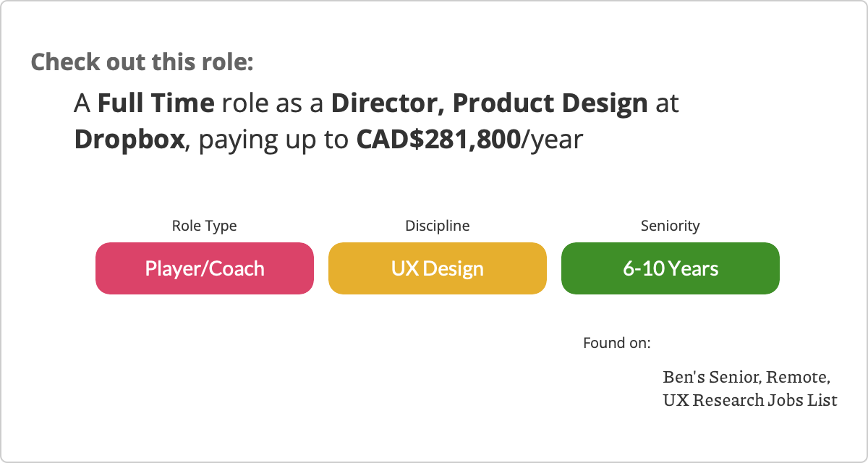Click the word "at" after Product Design
This screenshot has height=463, width=868.
[667, 104]
